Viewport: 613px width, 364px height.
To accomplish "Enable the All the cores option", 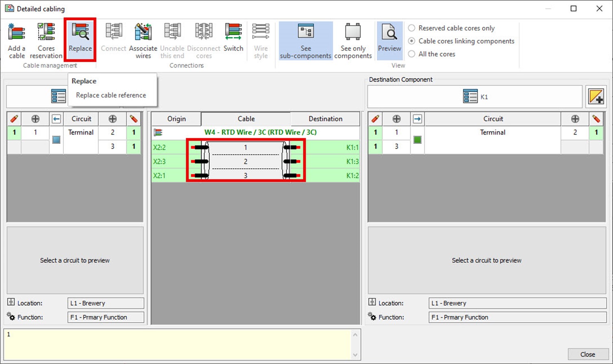I will click(411, 54).
